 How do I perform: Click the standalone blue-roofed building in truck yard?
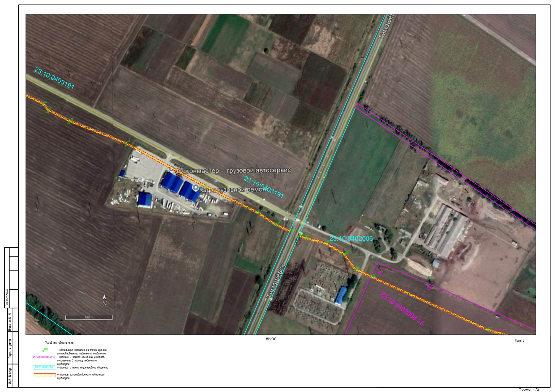point(145,200)
